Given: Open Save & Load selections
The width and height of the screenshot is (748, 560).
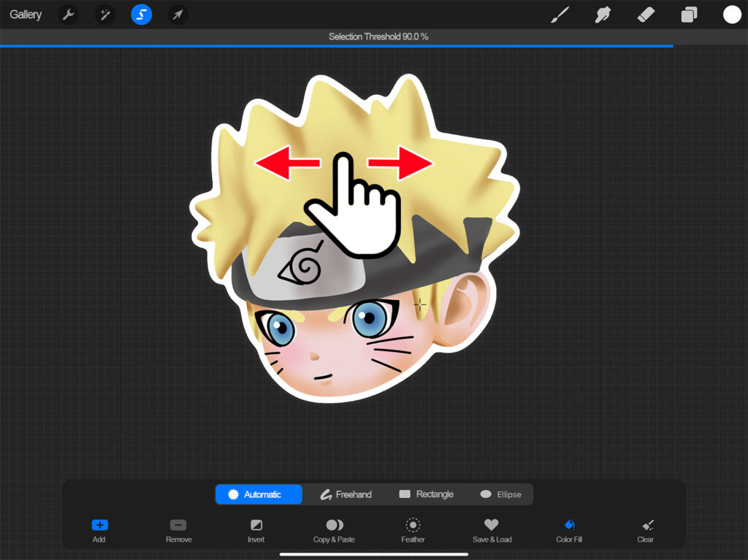Looking at the screenshot, I should click(x=492, y=530).
